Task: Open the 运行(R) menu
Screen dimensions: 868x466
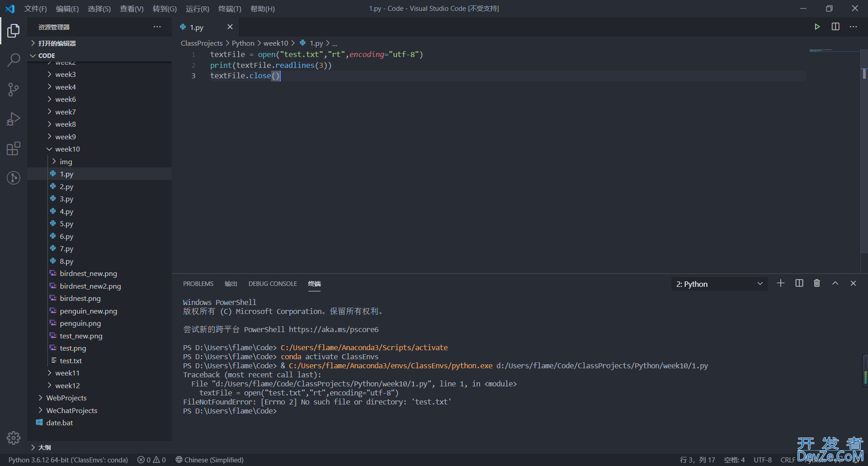Action: click(197, 9)
